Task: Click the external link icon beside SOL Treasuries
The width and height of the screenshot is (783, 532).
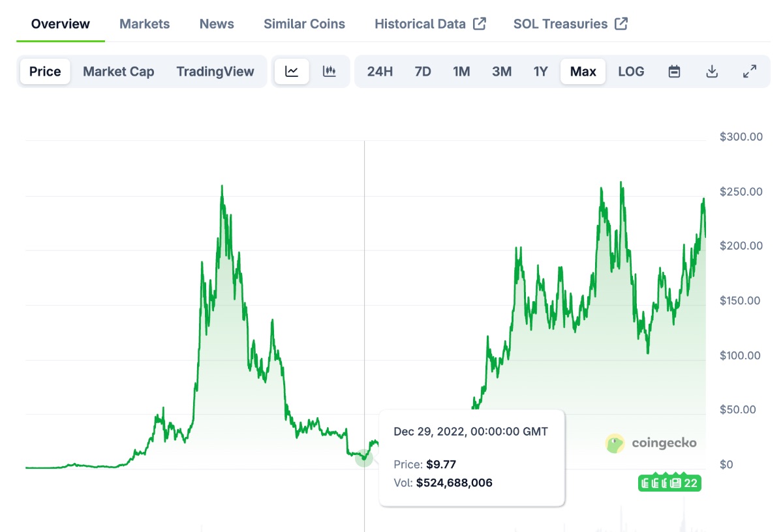Action: [x=621, y=24]
